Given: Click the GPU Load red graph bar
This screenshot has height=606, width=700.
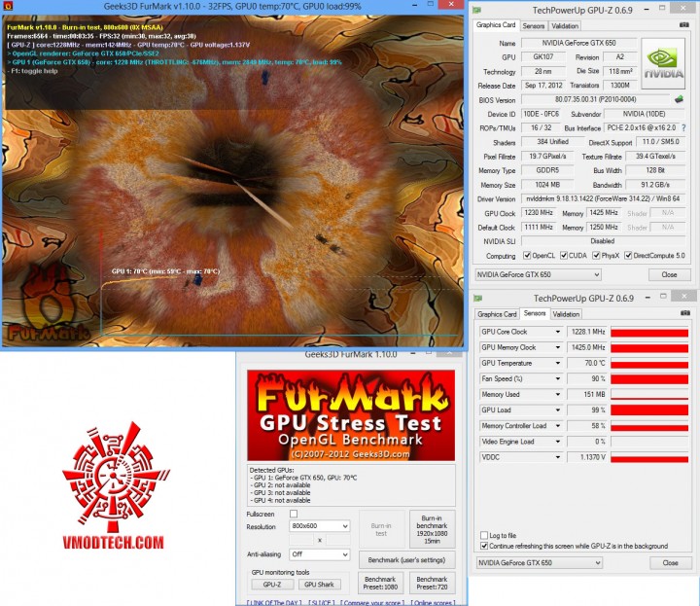Looking at the screenshot, I should (x=649, y=410).
